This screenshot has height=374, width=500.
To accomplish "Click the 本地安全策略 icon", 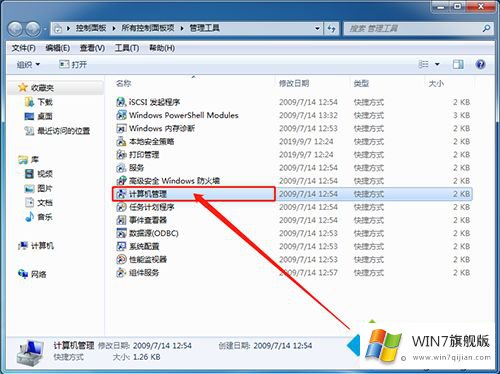I will (x=121, y=141).
